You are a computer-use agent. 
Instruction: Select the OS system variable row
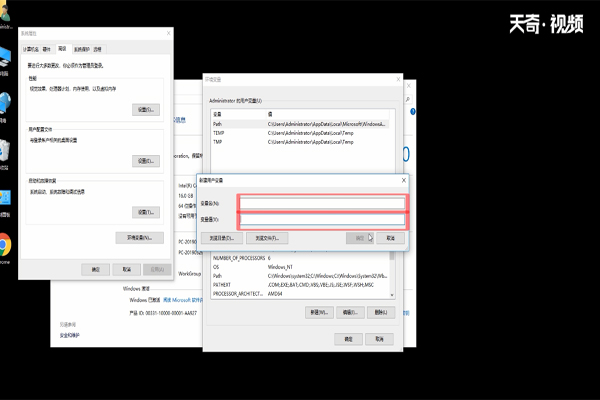[x=300, y=267]
